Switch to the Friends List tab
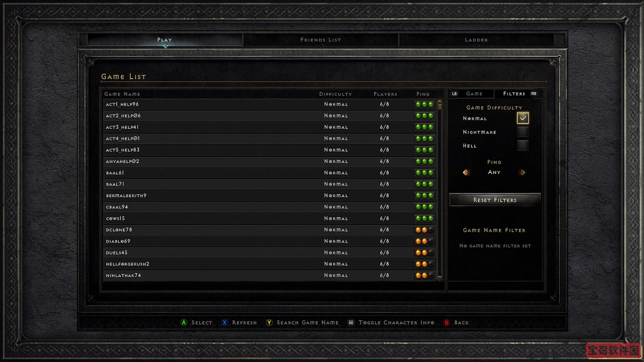This screenshot has width=644, height=362. [321, 40]
